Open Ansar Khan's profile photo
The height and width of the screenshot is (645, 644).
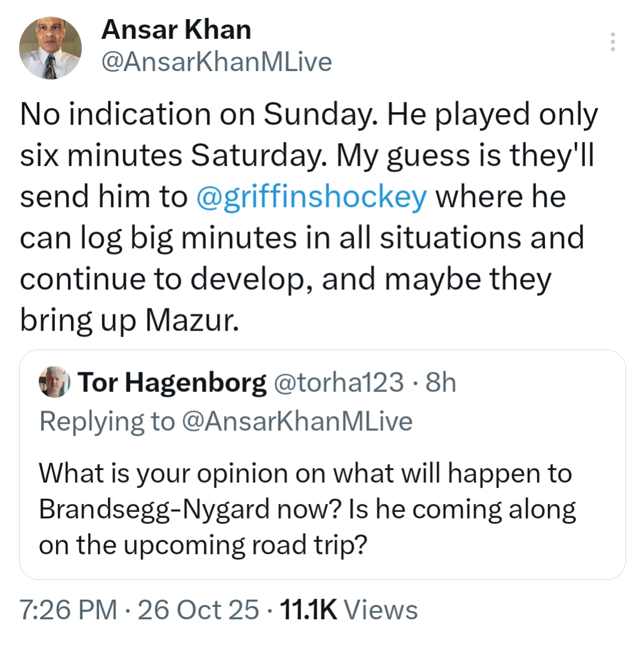(x=50, y=48)
